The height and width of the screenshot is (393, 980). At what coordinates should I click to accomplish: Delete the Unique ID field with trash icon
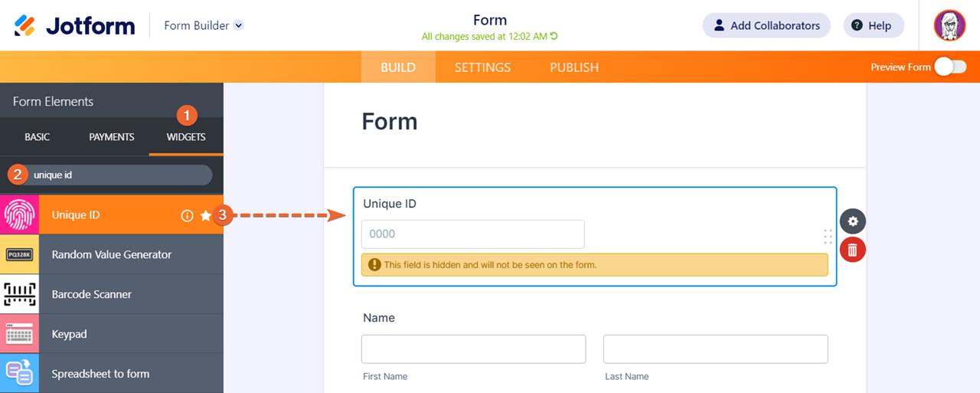853,249
